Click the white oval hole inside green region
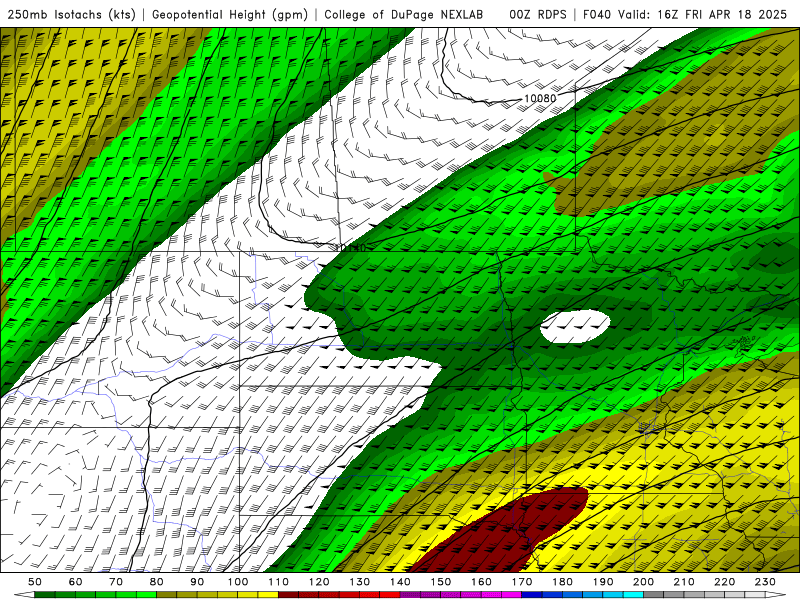The width and height of the screenshot is (800, 600). point(575,326)
